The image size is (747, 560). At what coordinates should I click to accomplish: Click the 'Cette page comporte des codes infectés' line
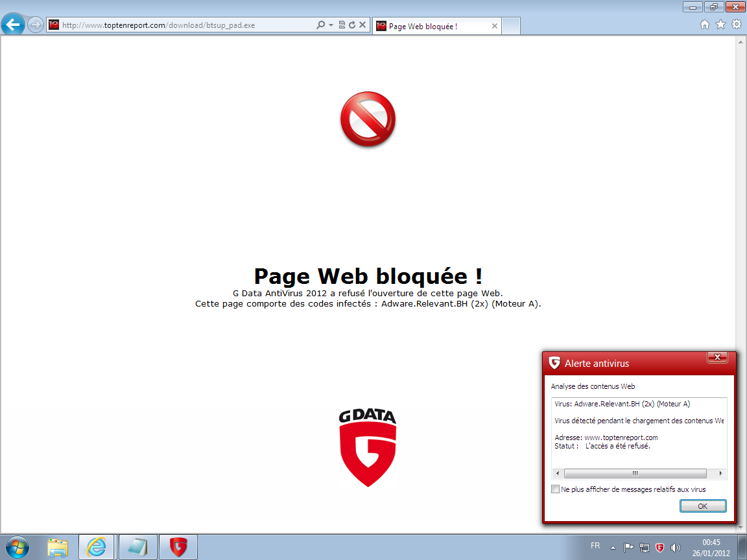coord(368,304)
